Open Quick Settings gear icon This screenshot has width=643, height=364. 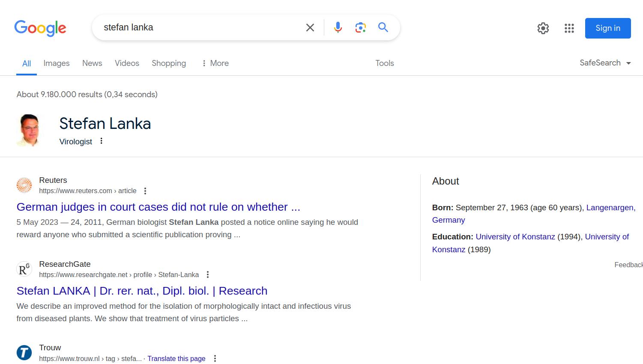pyautogui.click(x=543, y=28)
